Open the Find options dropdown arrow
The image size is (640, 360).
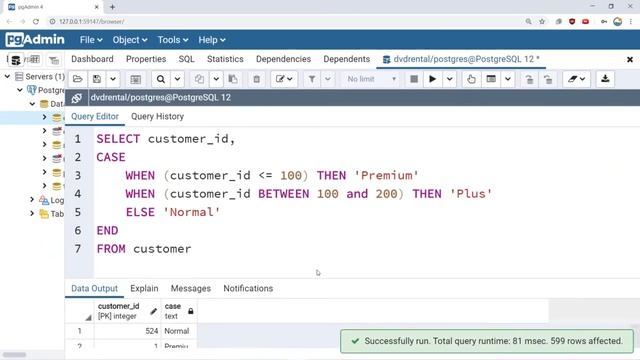[x=178, y=79]
